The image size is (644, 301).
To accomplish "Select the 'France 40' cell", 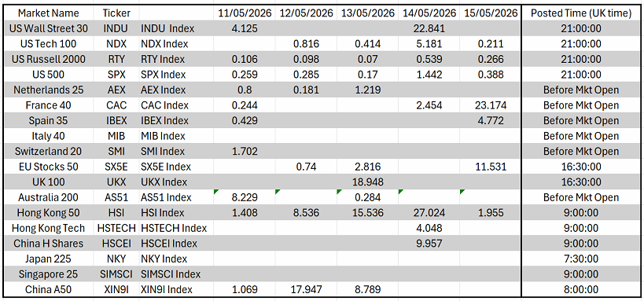I will click(49, 105).
